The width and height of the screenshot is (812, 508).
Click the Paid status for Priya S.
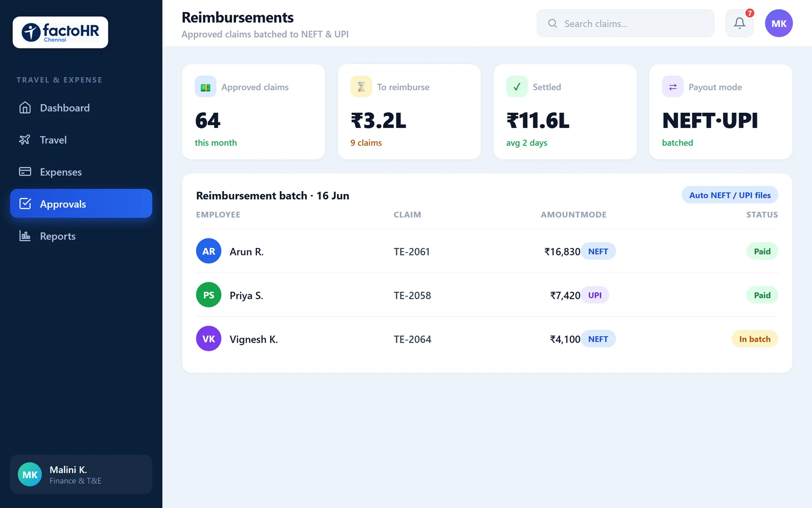click(762, 295)
